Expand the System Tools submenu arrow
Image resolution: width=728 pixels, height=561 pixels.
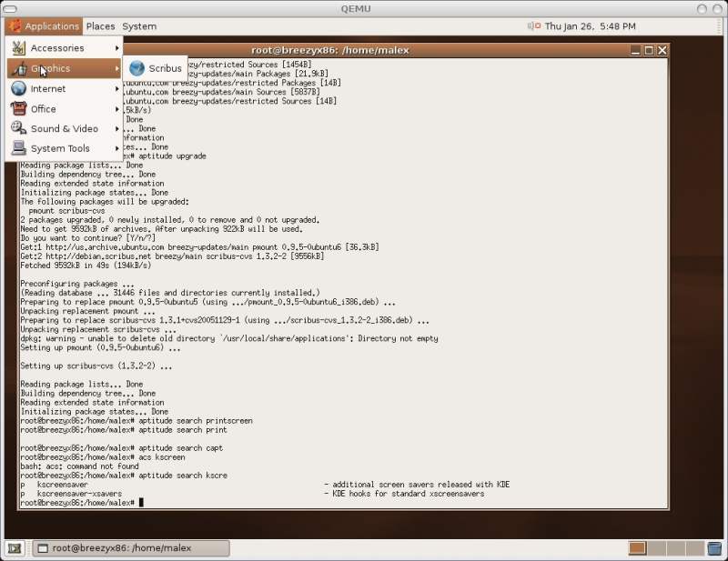click(116, 149)
